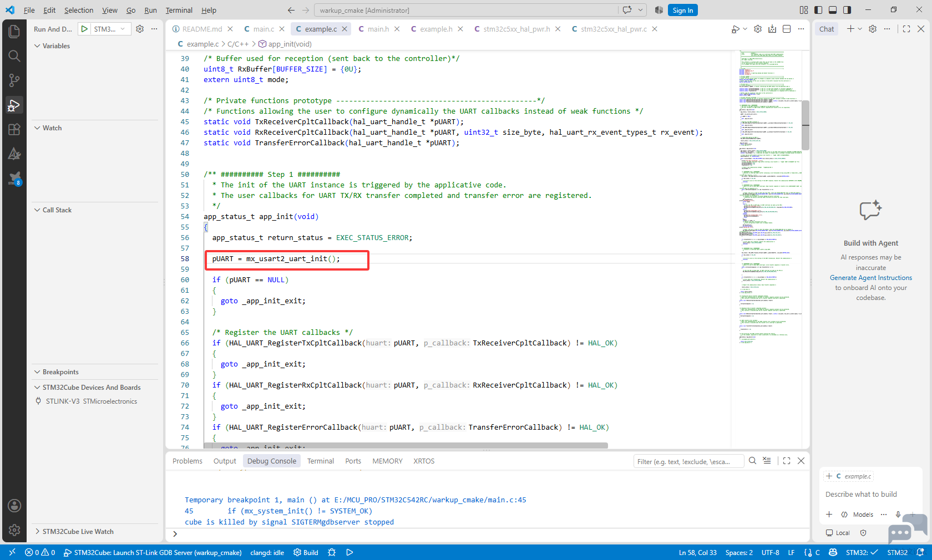The width and height of the screenshot is (932, 560).
Task: Clear the Debug Console with the list icon
Action: [767, 461]
